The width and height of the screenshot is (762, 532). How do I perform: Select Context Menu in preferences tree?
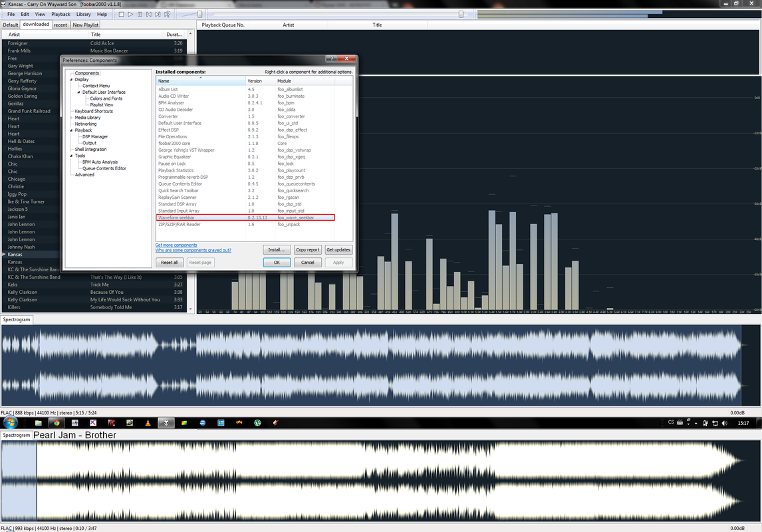(x=96, y=86)
